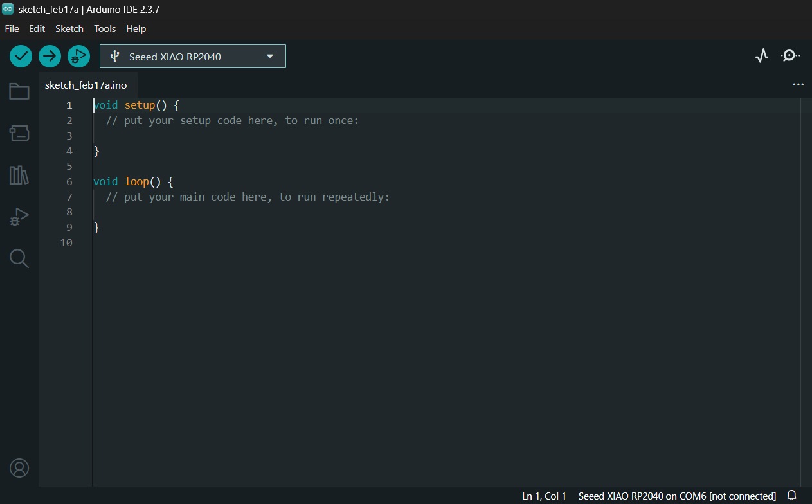
Task: Open the Boards Manager sidebar panel
Action: point(19,133)
